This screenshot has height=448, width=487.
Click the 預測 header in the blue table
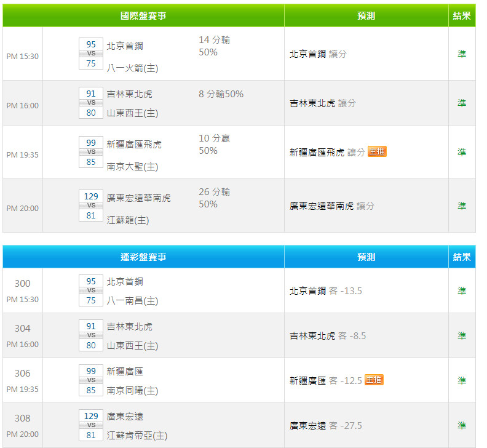tap(366, 257)
